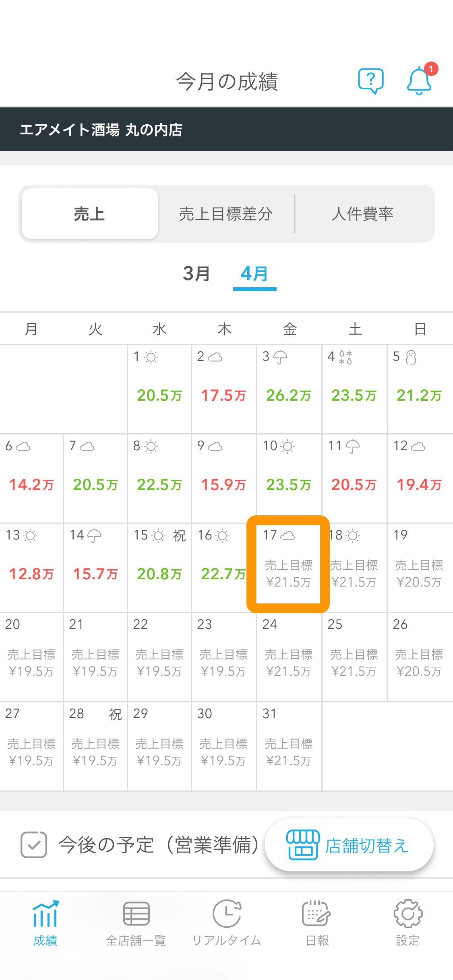The width and height of the screenshot is (453, 980).
Task: Tap sun icon on April 18
Action: [353, 535]
